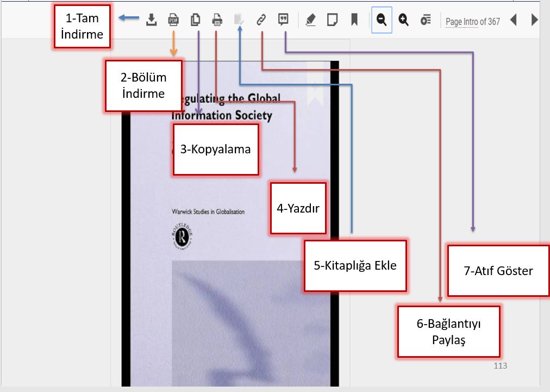The height and width of the screenshot is (392, 550).
Task: Open the cite-this-book quote icon
Action: click(x=283, y=20)
